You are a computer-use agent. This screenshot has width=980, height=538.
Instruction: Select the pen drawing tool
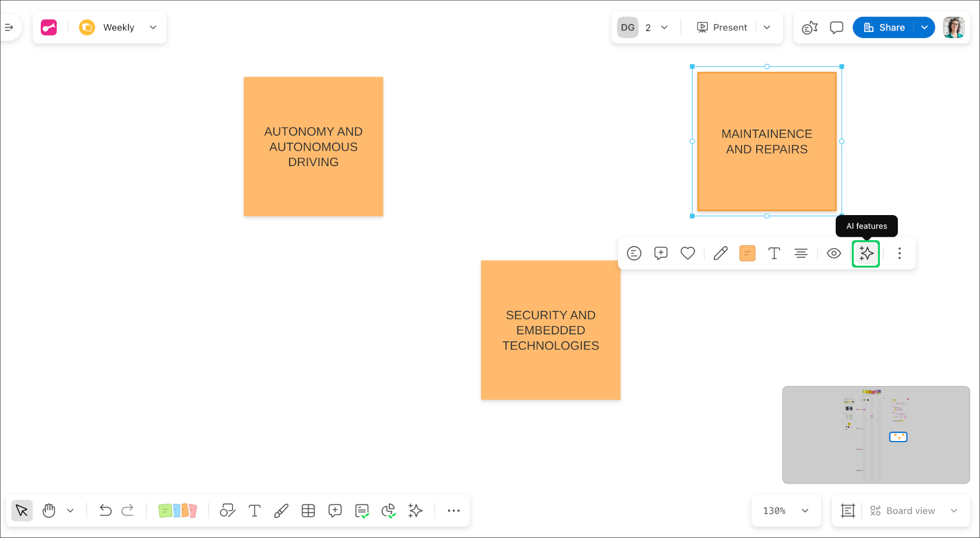click(281, 511)
